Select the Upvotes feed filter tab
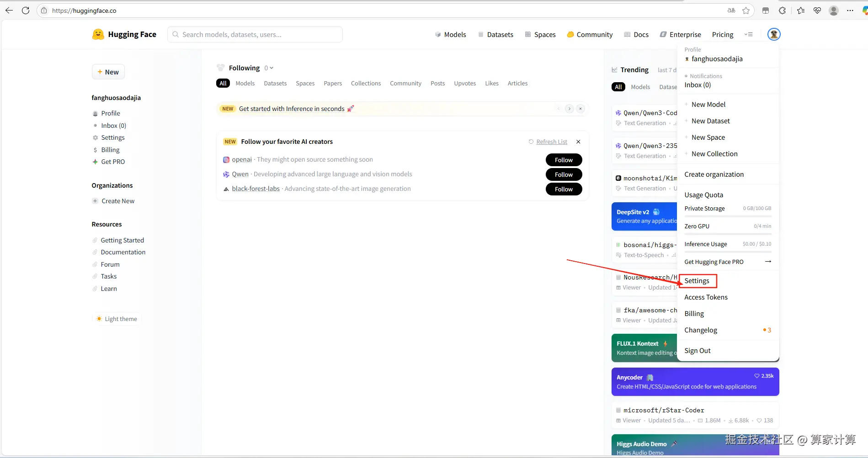Viewport: 868px width, 458px height. [x=465, y=83]
